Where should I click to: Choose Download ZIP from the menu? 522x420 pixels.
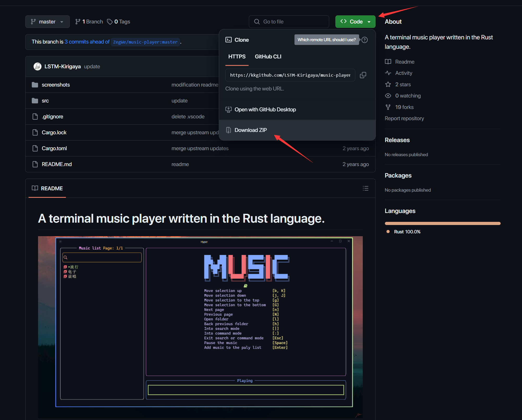click(x=250, y=130)
